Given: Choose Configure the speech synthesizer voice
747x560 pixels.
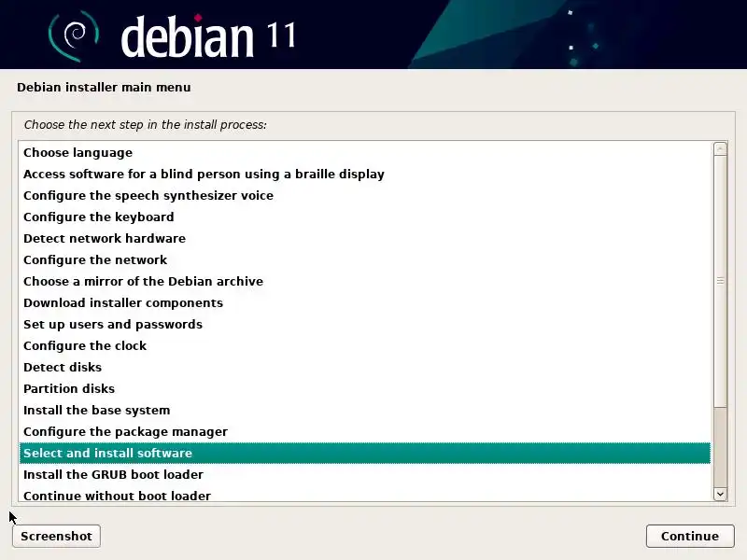Looking at the screenshot, I should point(365,195).
